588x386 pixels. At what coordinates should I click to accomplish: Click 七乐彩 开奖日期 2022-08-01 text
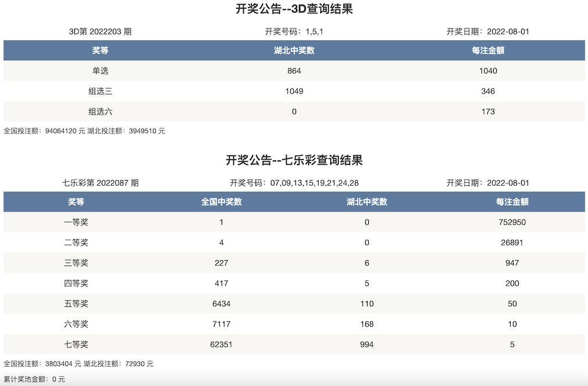[488, 183]
